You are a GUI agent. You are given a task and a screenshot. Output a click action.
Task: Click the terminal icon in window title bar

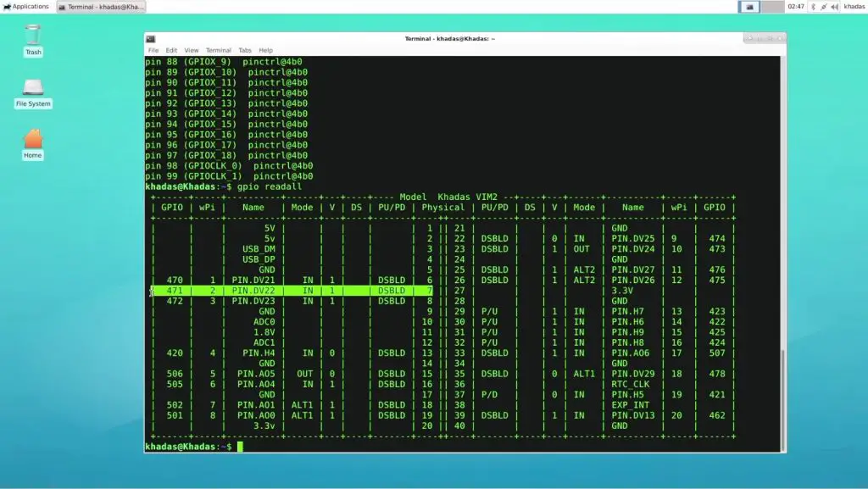(x=150, y=38)
